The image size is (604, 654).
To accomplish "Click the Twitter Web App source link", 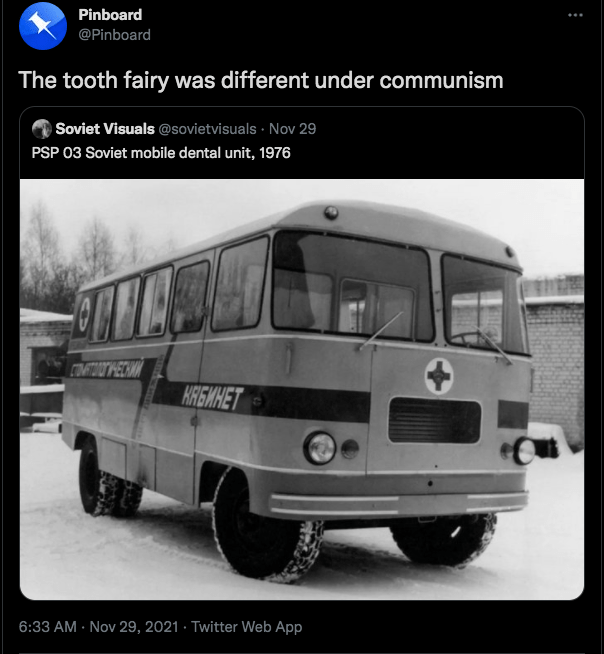I will 247,626.
